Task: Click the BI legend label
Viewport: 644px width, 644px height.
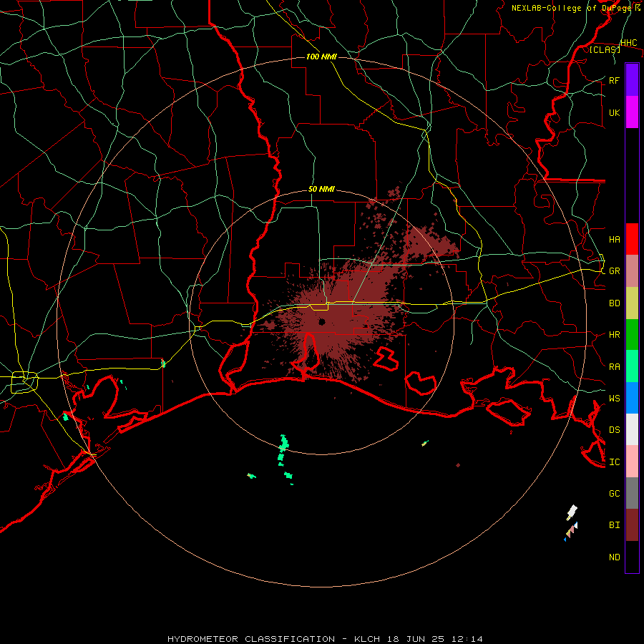Action: pyautogui.click(x=614, y=525)
